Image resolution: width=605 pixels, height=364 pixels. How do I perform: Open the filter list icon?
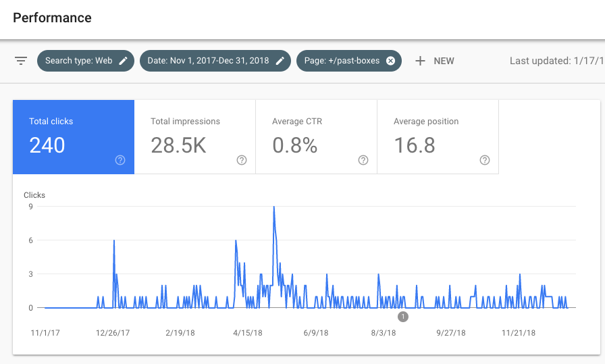(21, 61)
